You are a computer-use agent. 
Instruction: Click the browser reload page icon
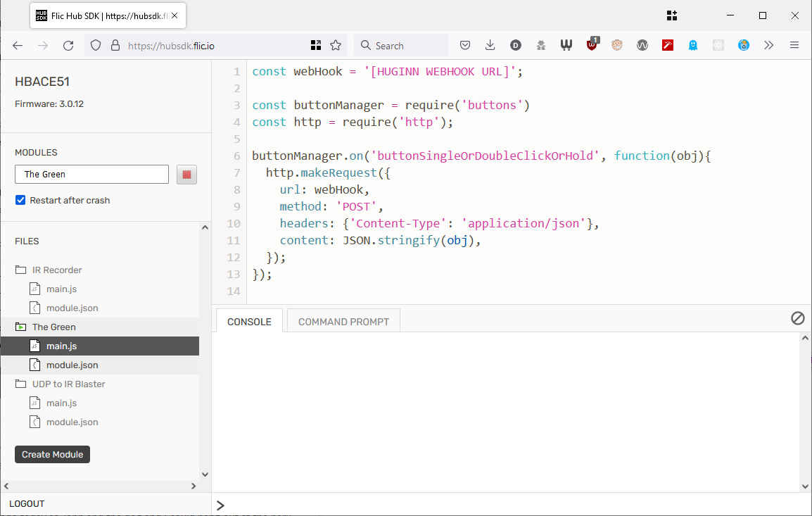point(68,46)
